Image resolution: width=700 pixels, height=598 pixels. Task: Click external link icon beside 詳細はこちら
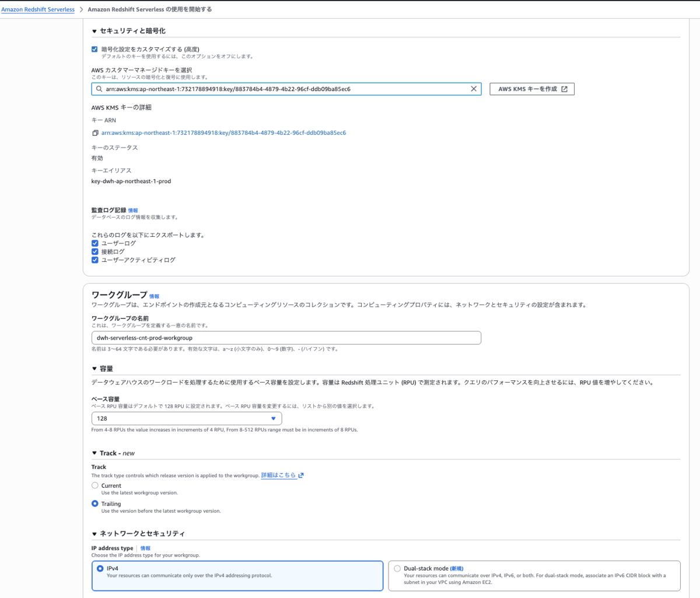click(x=301, y=475)
